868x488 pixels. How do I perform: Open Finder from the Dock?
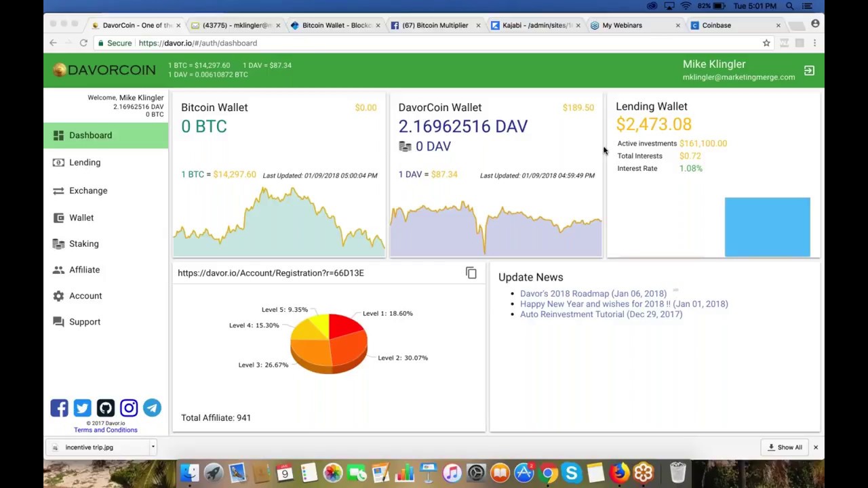(190, 472)
